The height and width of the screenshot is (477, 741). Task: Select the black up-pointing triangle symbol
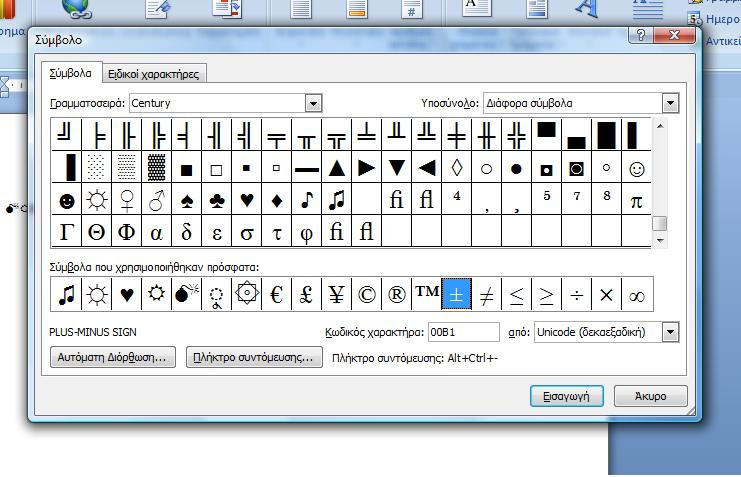pos(336,168)
